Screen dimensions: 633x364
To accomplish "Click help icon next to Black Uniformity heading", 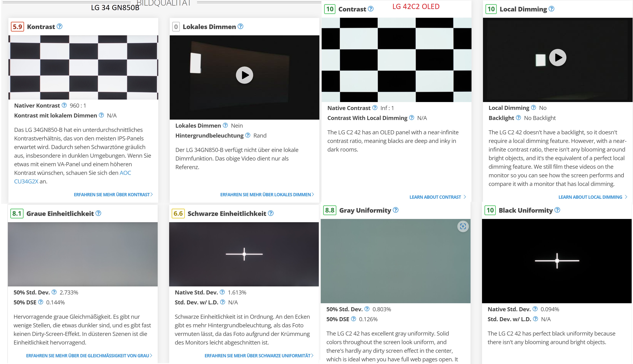I will tap(557, 210).
